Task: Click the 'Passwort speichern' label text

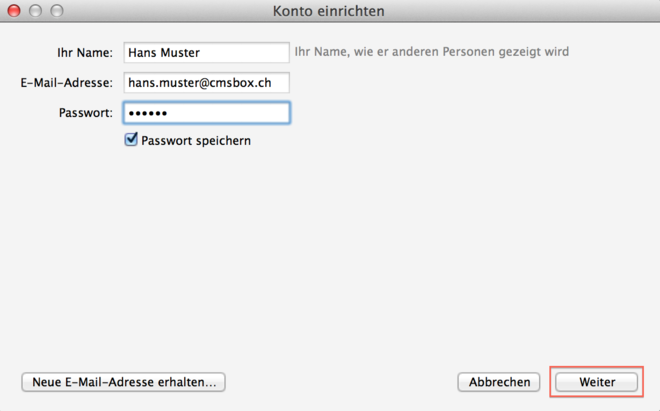Action: [196, 141]
